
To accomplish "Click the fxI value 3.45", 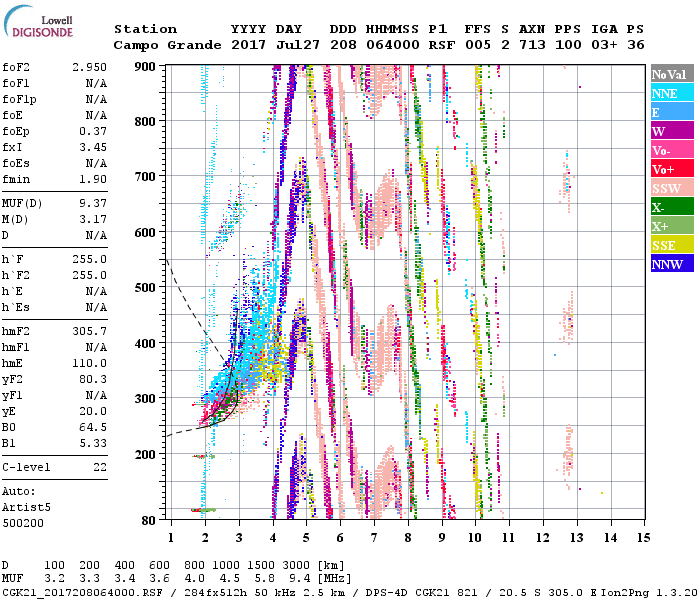I will point(93,147).
